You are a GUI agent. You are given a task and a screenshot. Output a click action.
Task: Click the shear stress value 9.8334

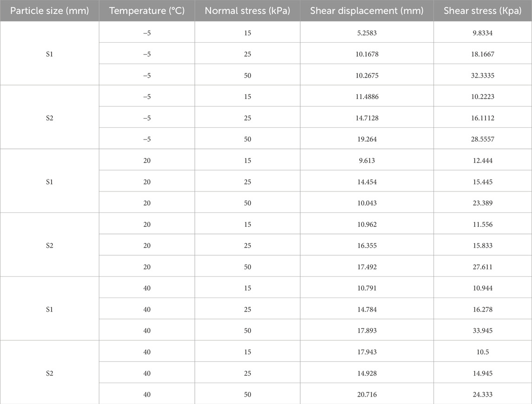482,33
